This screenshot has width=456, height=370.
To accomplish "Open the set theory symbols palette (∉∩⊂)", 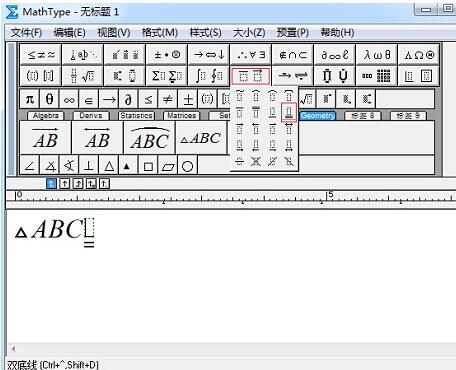I will click(293, 55).
